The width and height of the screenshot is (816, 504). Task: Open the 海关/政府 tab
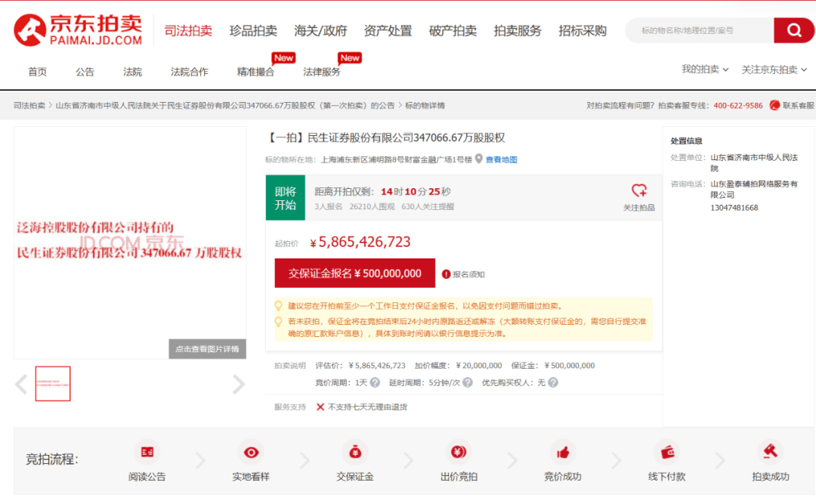click(x=320, y=31)
